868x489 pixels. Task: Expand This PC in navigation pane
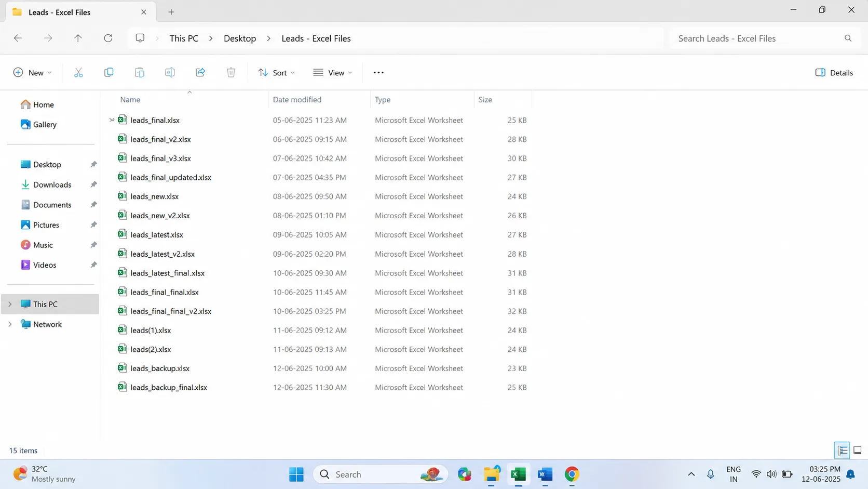tap(10, 305)
